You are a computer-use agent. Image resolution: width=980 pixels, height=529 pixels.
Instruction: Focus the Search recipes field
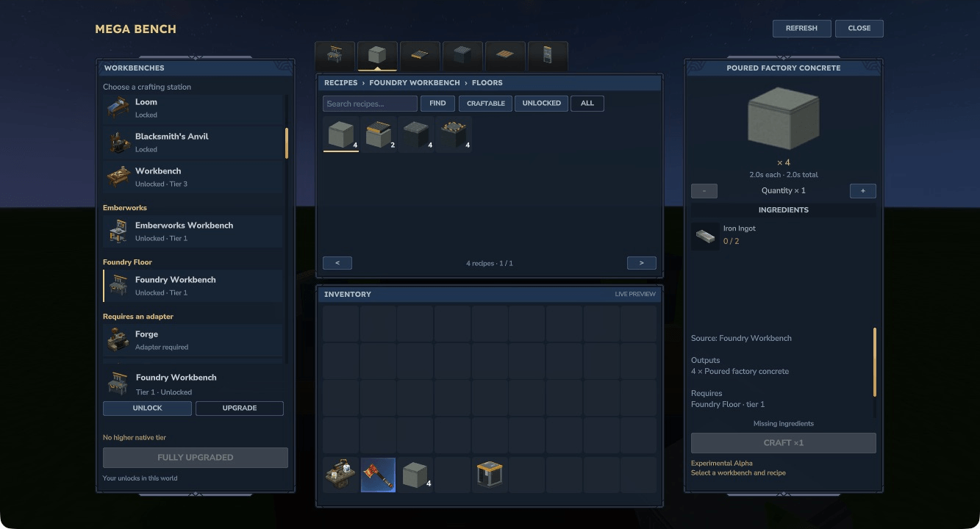click(x=371, y=104)
